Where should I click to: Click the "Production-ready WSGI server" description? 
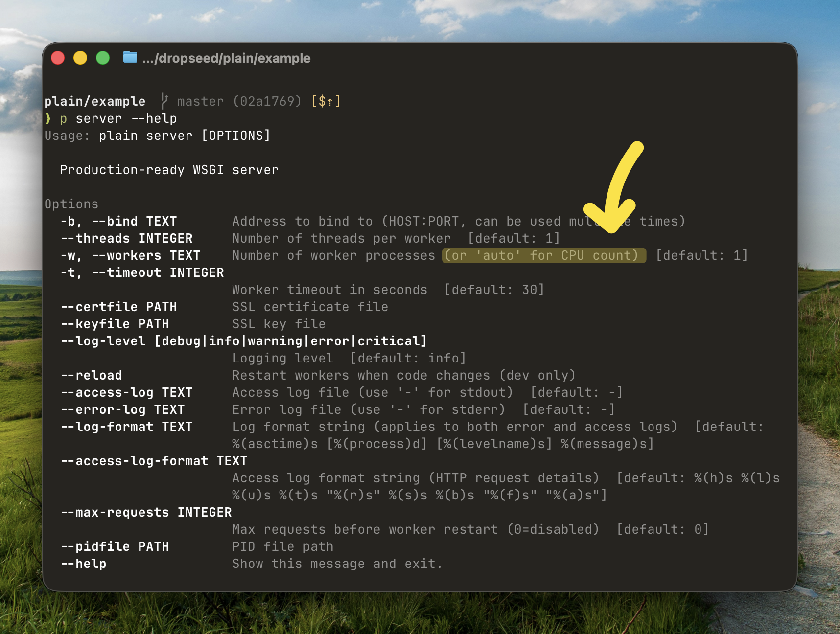(169, 170)
